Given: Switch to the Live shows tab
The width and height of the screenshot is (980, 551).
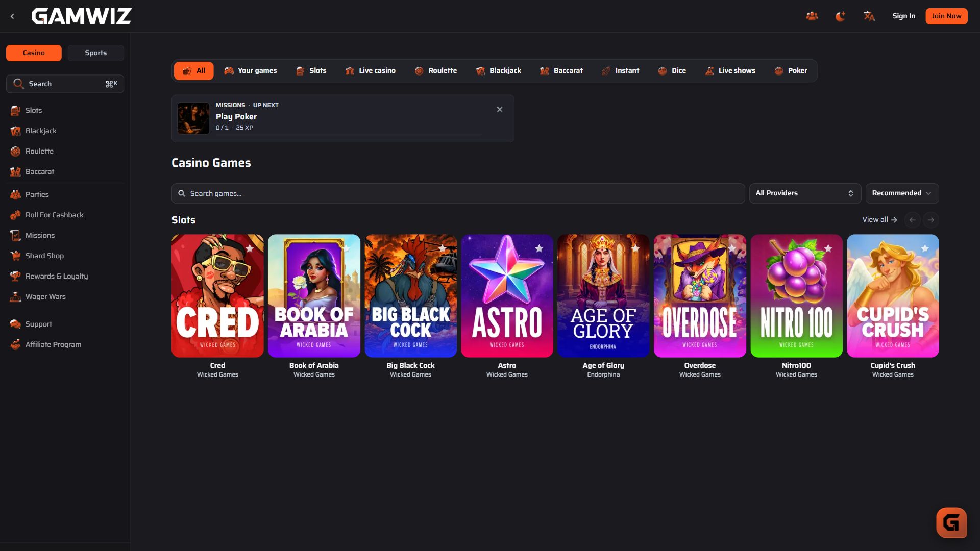Looking at the screenshot, I should pyautogui.click(x=730, y=71).
